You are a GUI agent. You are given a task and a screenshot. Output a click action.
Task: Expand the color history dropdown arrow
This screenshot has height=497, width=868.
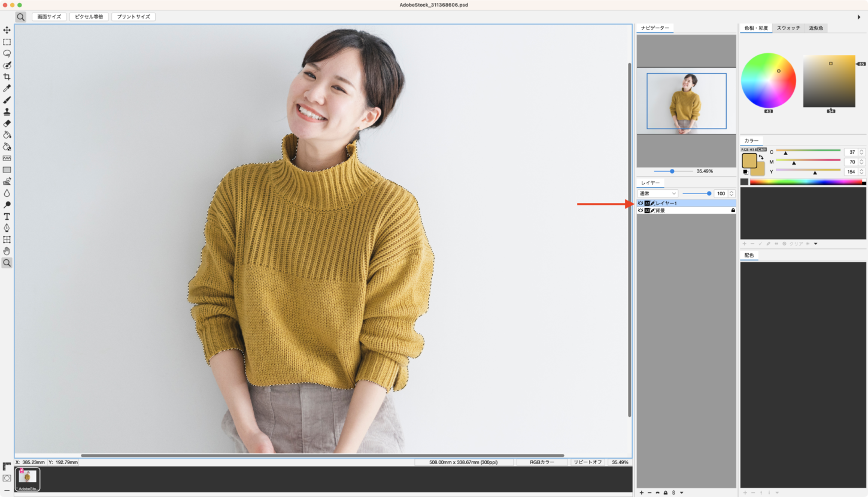coord(815,244)
